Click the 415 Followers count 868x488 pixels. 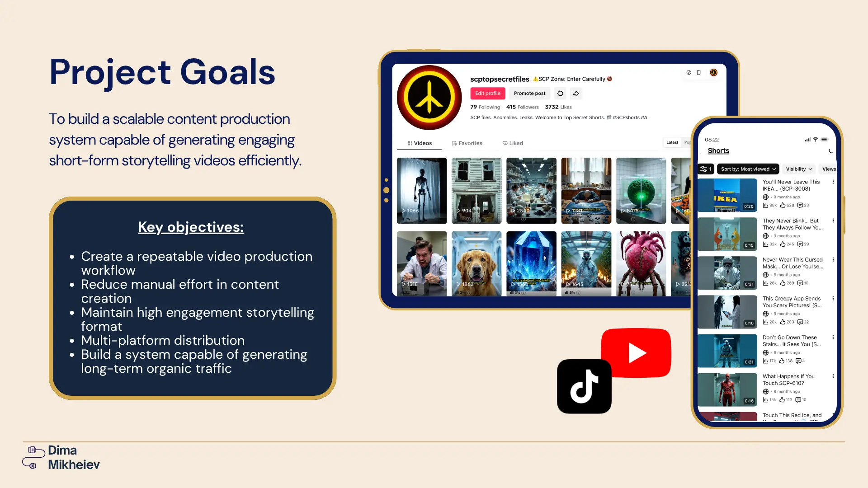click(522, 107)
